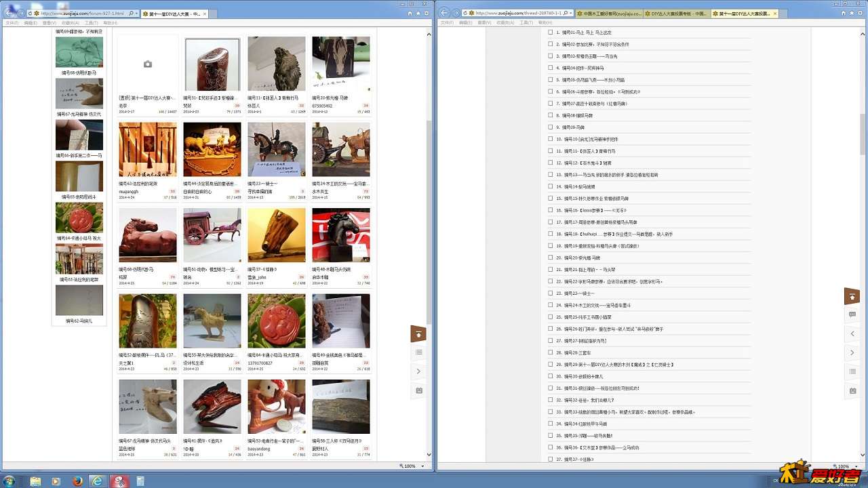Open Favorites star in left browser window
Image resolution: width=868 pixels, height=488 pixels.
(x=418, y=13)
